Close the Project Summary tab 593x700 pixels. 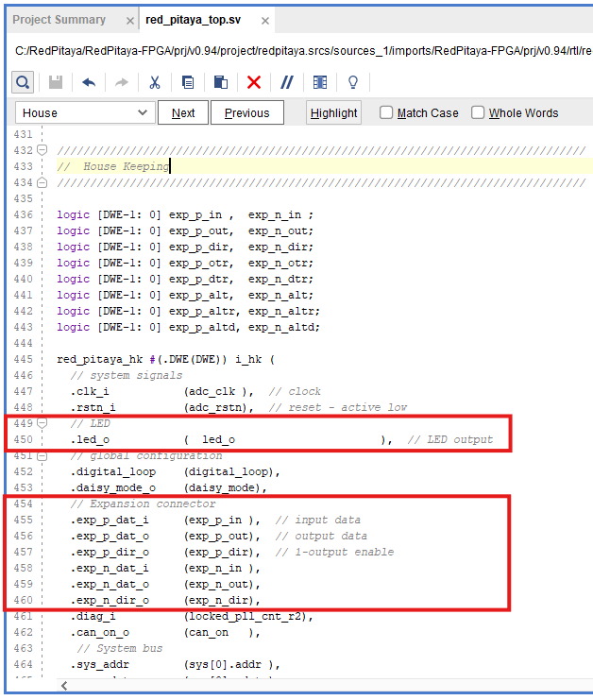[130, 21]
